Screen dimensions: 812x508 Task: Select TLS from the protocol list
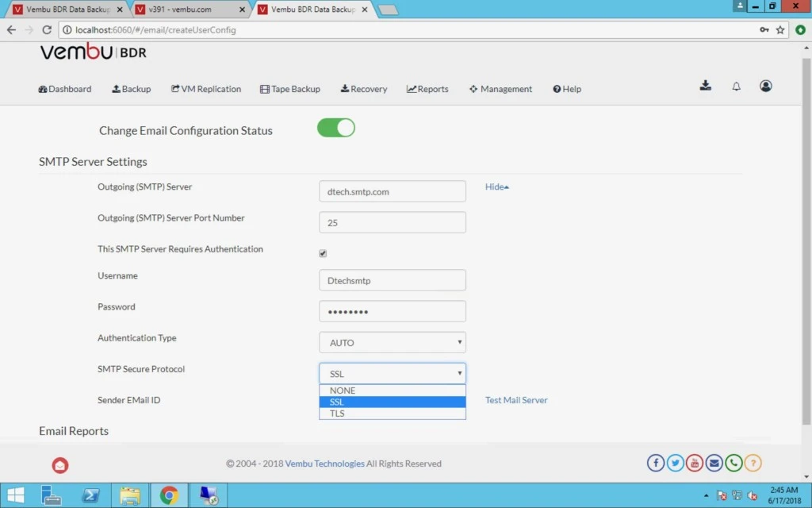click(393, 413)
